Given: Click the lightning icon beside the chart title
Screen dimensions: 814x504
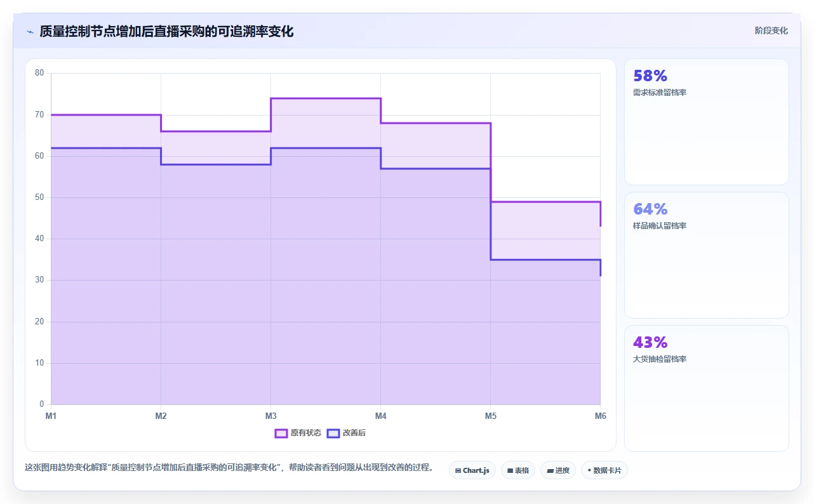Looking at the screenshot, I should coord(30,32).
